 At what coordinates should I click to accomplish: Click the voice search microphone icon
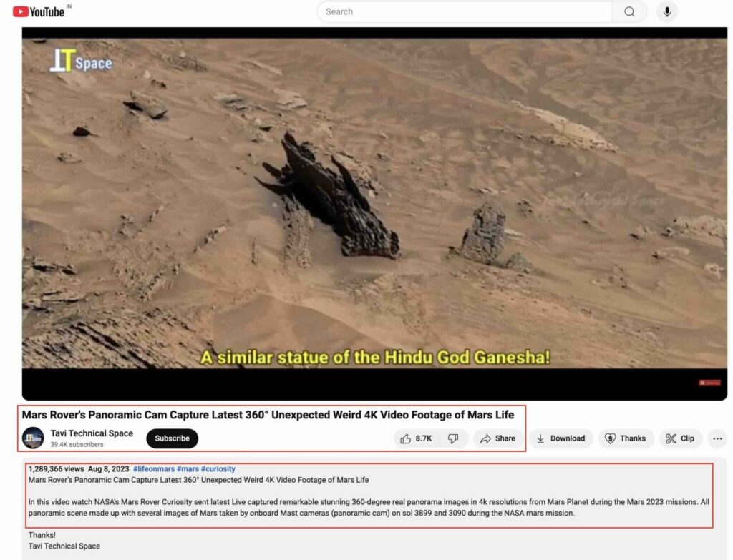[667, 11]
